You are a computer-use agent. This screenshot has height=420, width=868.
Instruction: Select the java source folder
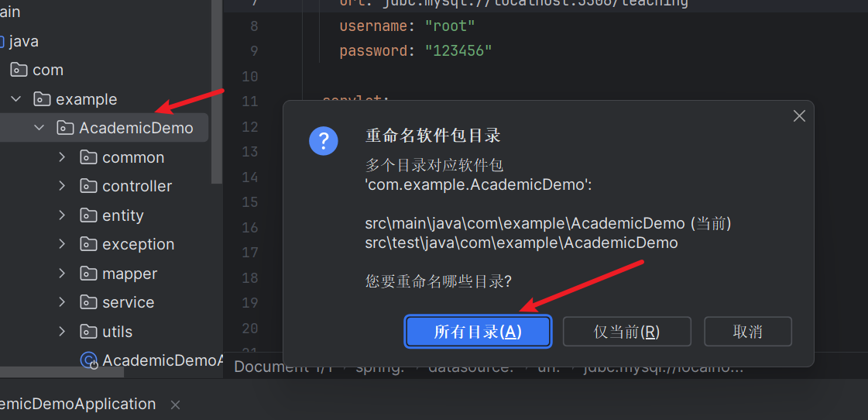click(x=19, y=41)
